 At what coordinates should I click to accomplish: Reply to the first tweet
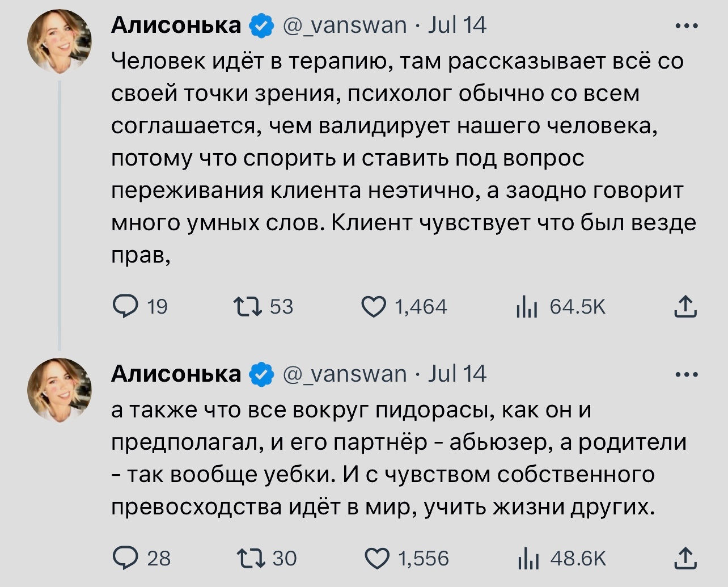coord(125,307)
